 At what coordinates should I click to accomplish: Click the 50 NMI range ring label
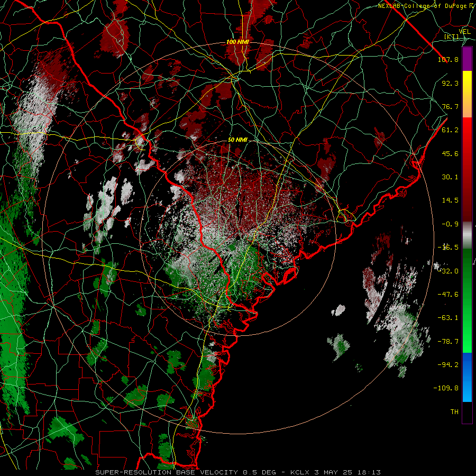coord(237,140)
